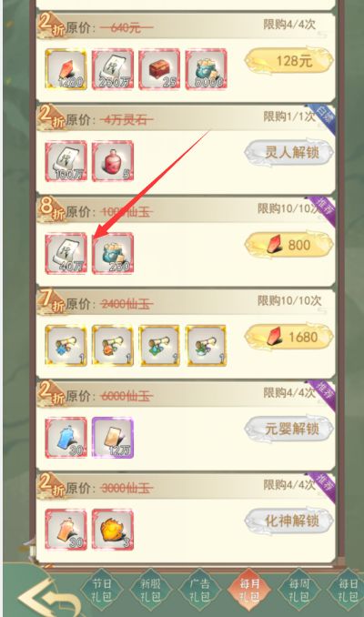Screen dimensions: 364x617
Task: Select the 40万 scroll item icon
Action: tap(66, 254)
